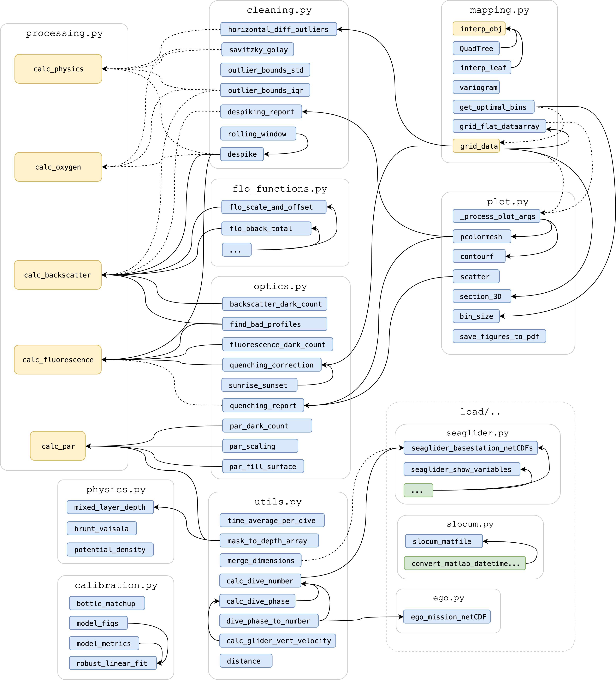The height and width of the screenshot is (680, 616).
Task: Select the calc_fluorescence node
Action: coord(58,360)
